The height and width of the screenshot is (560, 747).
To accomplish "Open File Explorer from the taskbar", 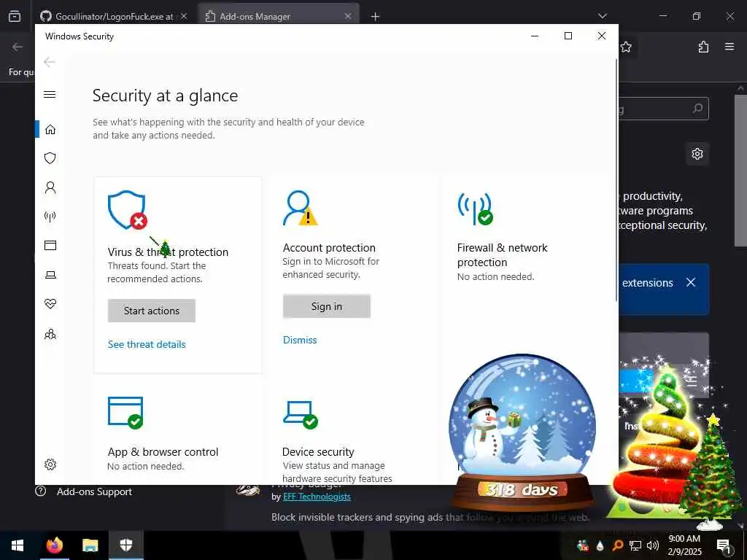I will 90,545.
